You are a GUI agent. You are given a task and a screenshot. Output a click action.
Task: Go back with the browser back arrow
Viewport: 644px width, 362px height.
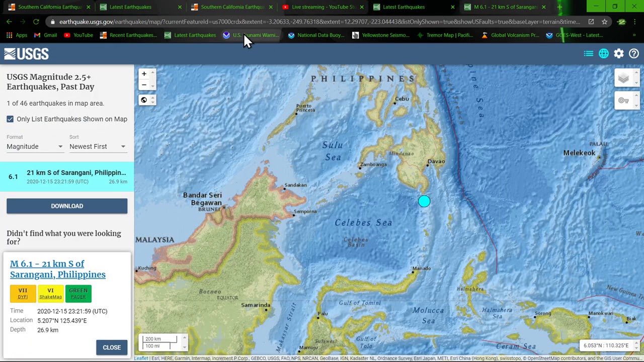click(x=9, y=22)
